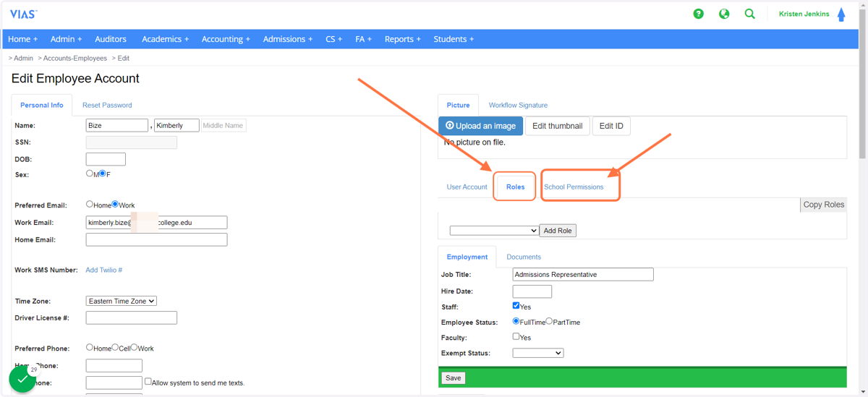Expand the Accounting menu
The width and height of the screenshot is (868, 397).
(226, 39)
